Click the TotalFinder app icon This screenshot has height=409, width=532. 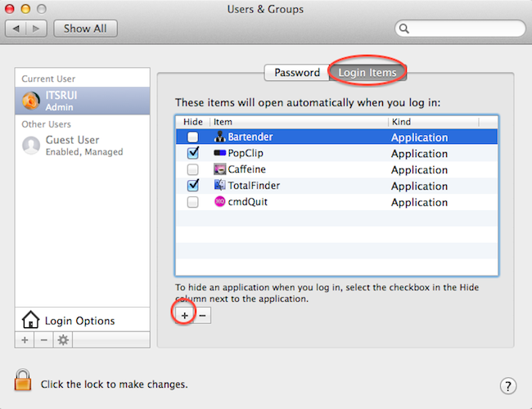pyautogui.click(x=220, y=185)
